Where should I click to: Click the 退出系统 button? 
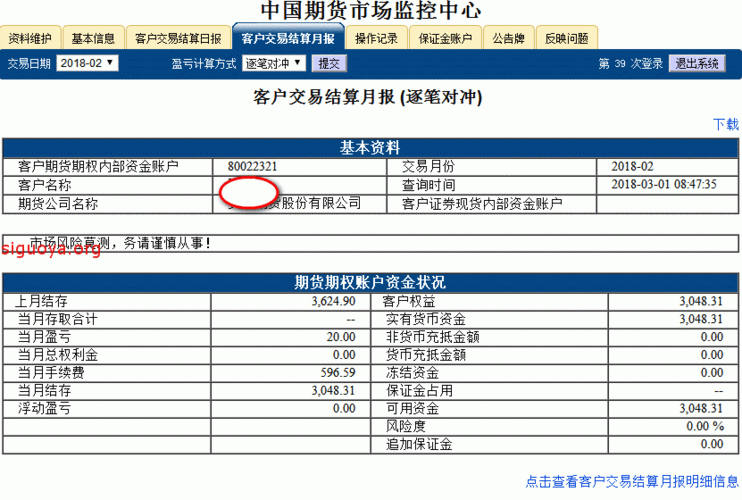point(697,63)
